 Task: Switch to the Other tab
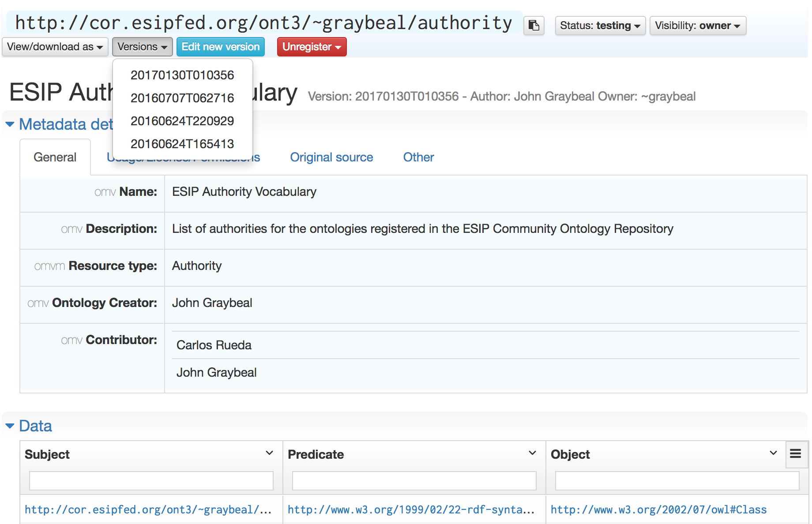(418, 157)
